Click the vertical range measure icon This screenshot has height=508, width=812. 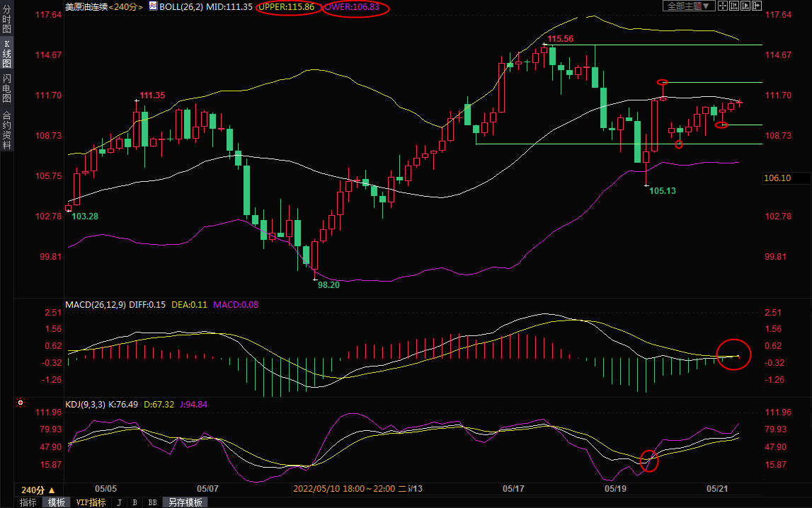[x=735, y=6]
